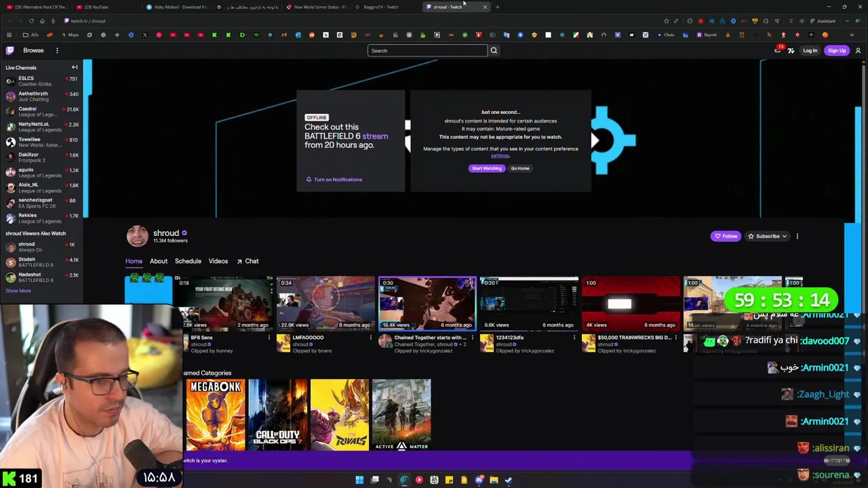
Task: Open a new browser tab with plus
Action: (497, 7)
